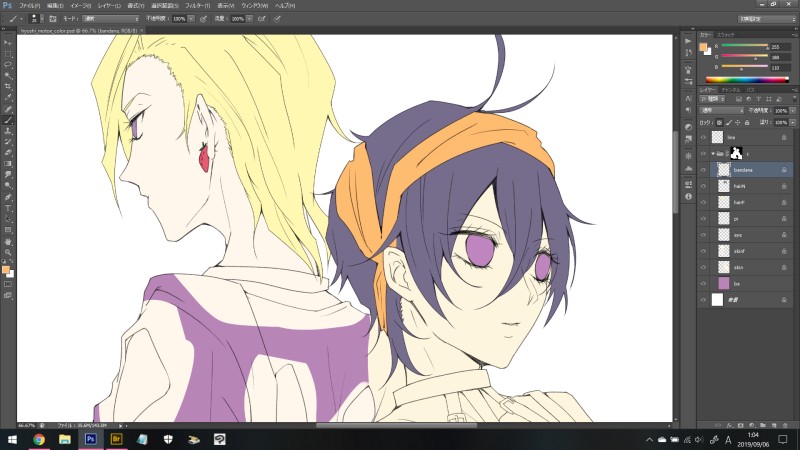The image size is (800, 450).
Task: Hide the hairF layer
Action: [x=703, y=203]
